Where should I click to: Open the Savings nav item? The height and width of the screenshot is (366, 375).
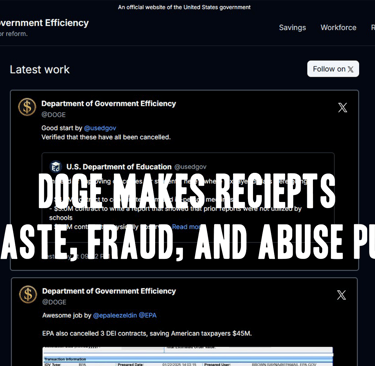292,28
